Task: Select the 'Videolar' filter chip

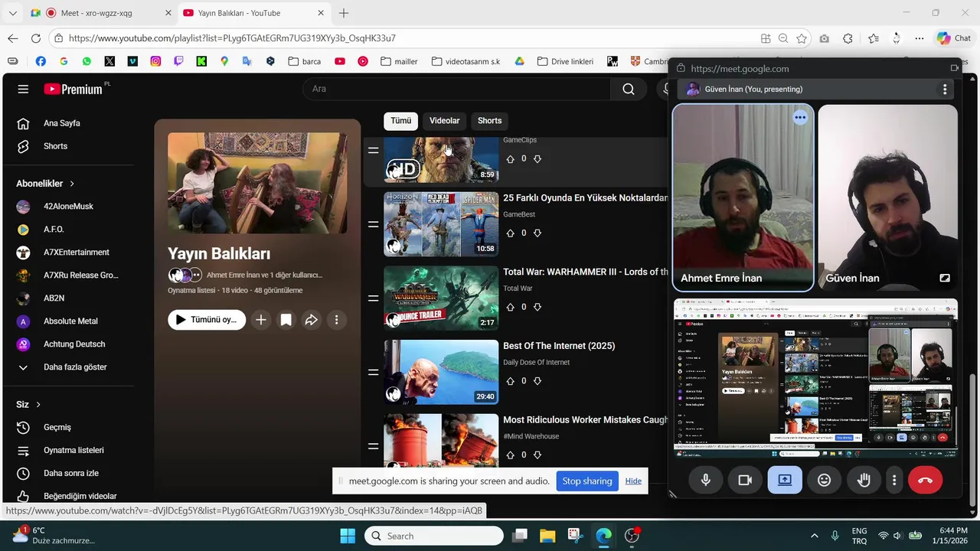Action: pyautogui.click(x=444, y=121)
